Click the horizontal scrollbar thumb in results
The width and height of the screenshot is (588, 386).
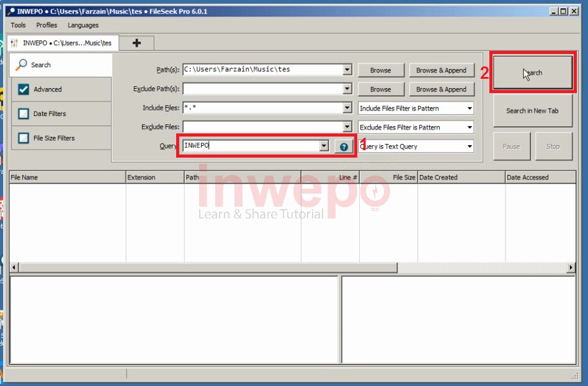[208, 267]
